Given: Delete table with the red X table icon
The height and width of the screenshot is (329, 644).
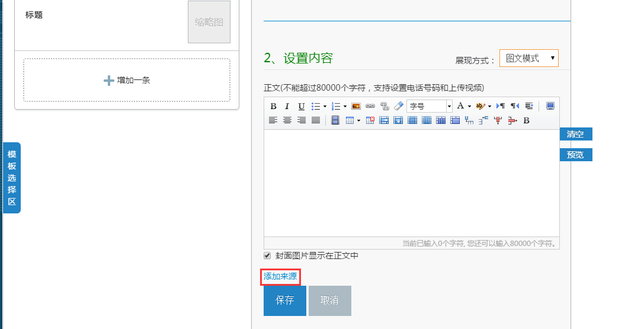Looking at the screenshot, I should [370, 120].
